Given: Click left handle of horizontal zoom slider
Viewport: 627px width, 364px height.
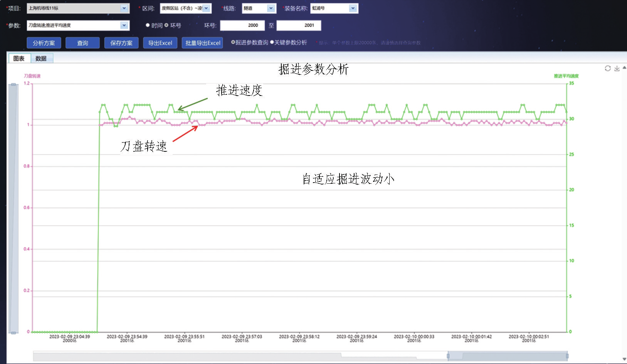Looking at the screenshot, I should pos(448,356).
